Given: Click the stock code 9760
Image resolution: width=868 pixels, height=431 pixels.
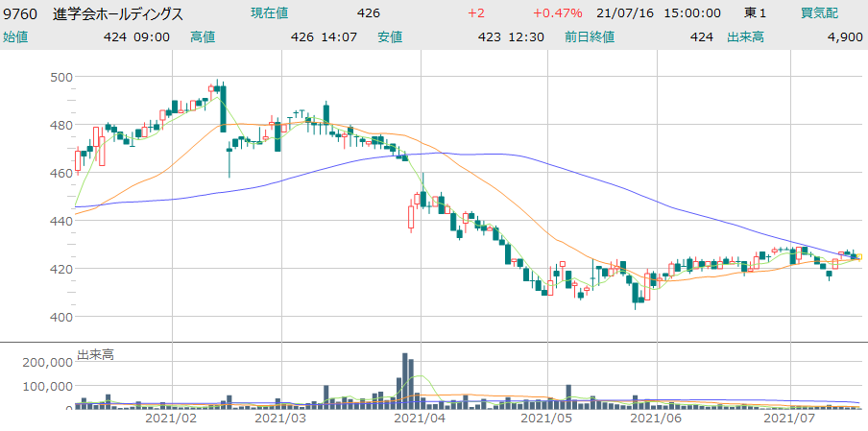Looking at the screenshot, I should pos(21,13).
